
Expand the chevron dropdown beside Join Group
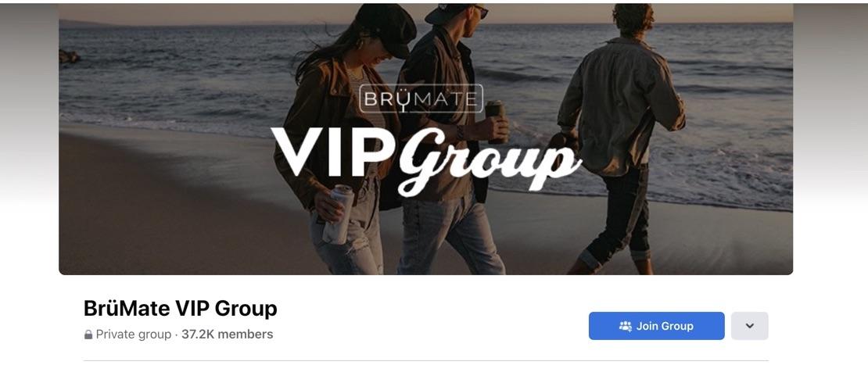click(750, 326)
